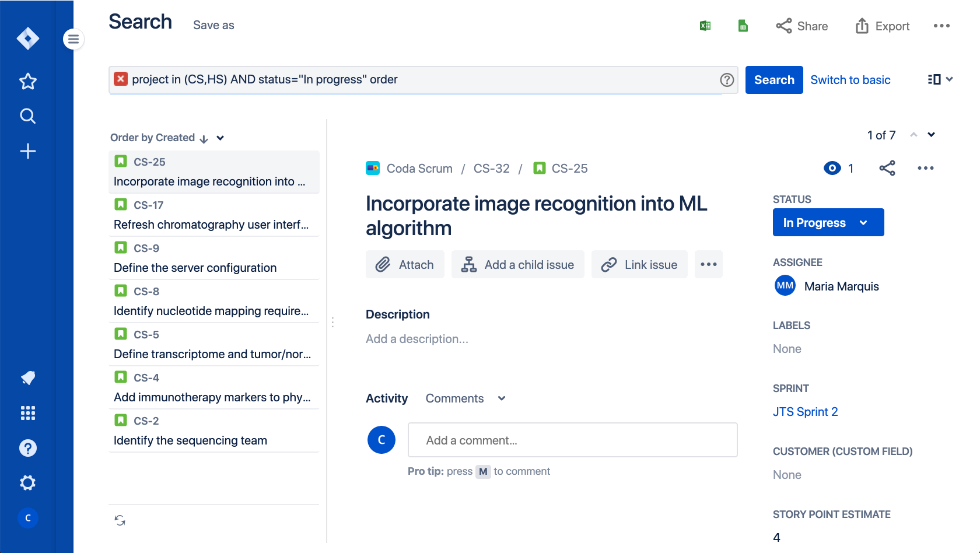Viewport: 980px width, 553px height.
Task: Open the JTS Sprint 2 link
Action: 805,412
